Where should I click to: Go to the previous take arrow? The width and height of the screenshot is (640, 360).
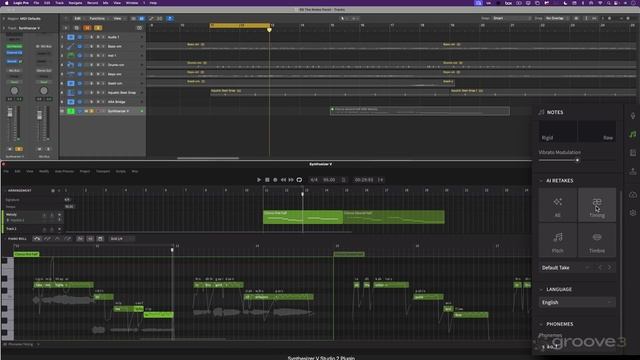(x=600, y=268)
